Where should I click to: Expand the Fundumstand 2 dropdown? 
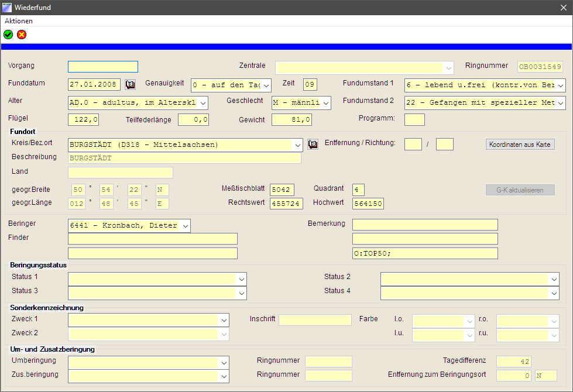561,103
